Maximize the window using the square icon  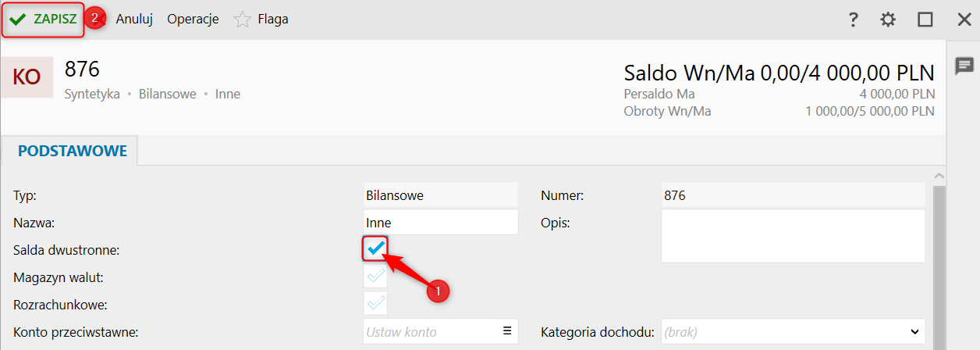pos(925,20)
